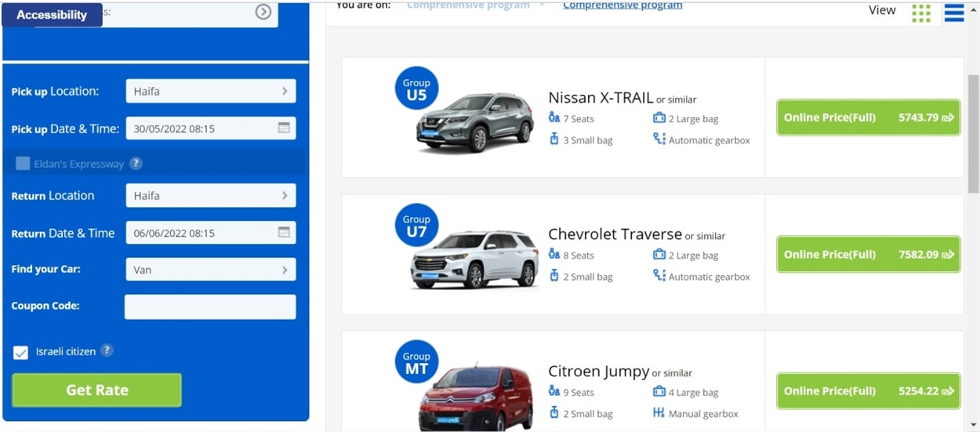Open the underlined Comprehensive program link

622,5
